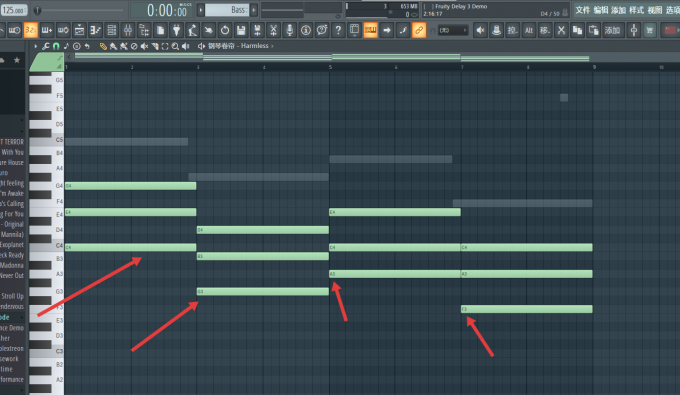
Task: Open the 文件 menu
Action: [582, 10]
